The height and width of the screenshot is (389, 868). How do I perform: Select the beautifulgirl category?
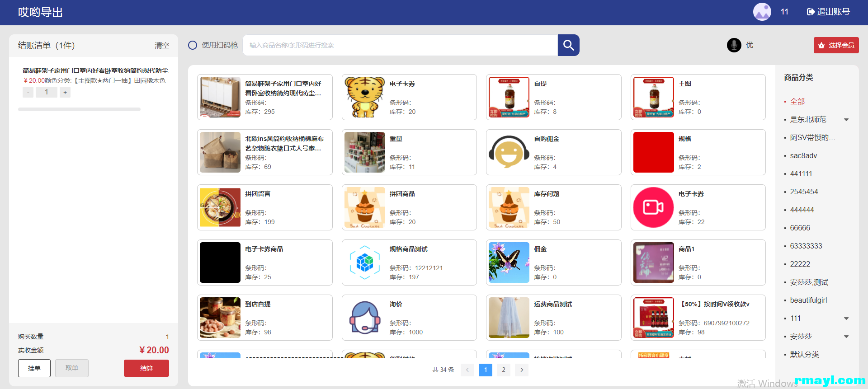click(808, 300)
